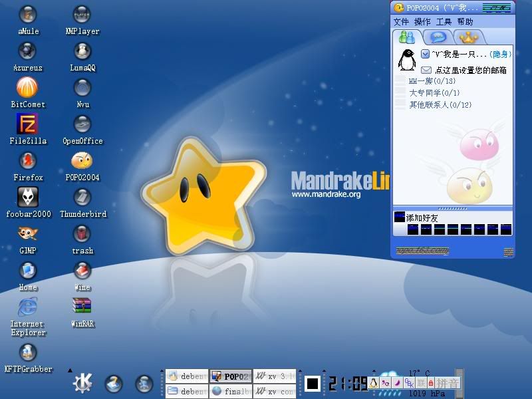Open the Nvu desktop icon
The width and height of the screenshot is (532, 399).
click(82, 94)
